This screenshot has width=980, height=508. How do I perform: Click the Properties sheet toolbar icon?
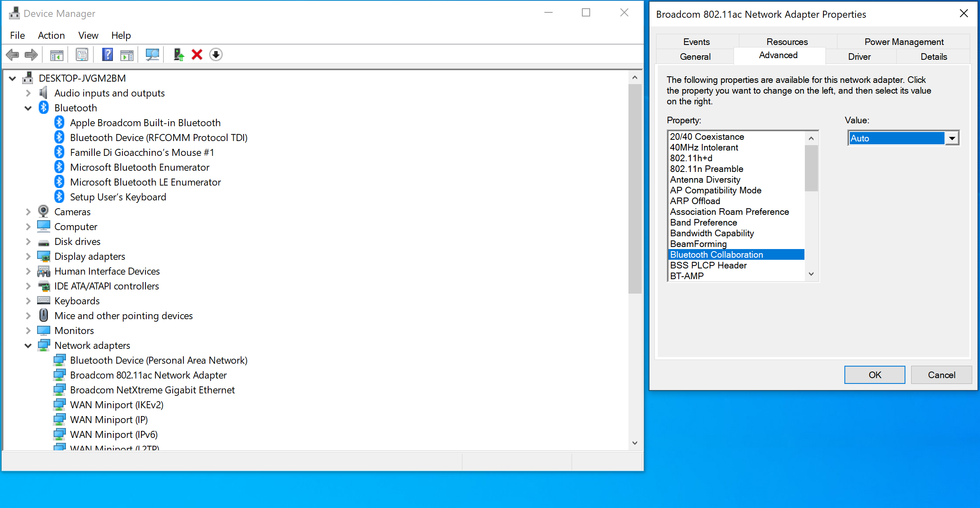pyautogui.click(x=82, y=55)
